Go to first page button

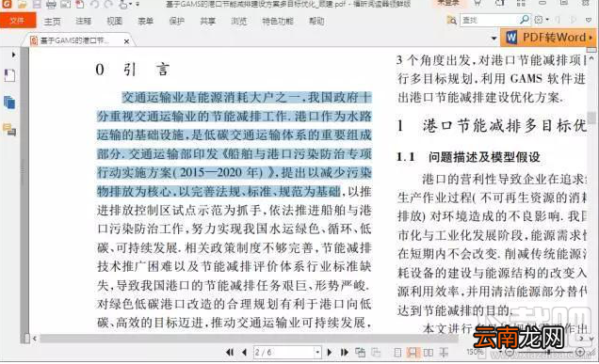pos(230,352)
